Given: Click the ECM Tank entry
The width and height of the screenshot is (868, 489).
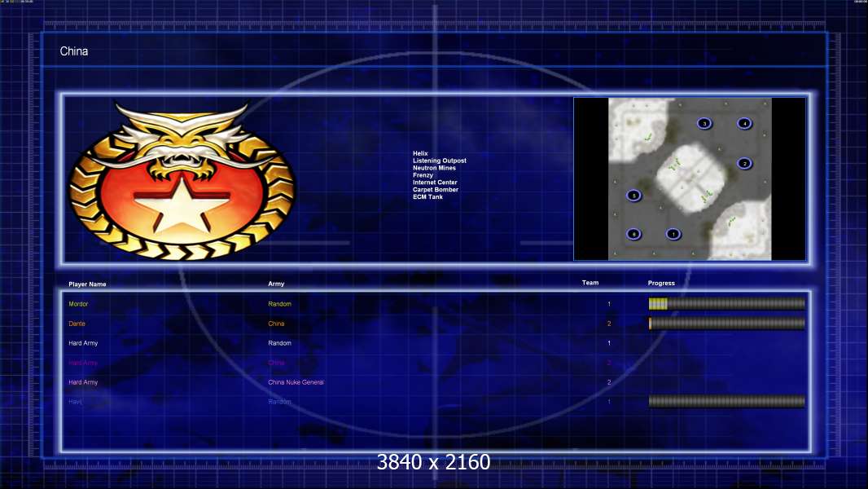Looking at the screenshot, I should [x=427, y=196].
